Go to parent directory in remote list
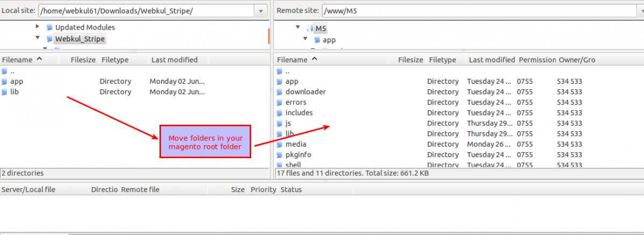This screenshot has width=644, height=235. click(287, 71)
